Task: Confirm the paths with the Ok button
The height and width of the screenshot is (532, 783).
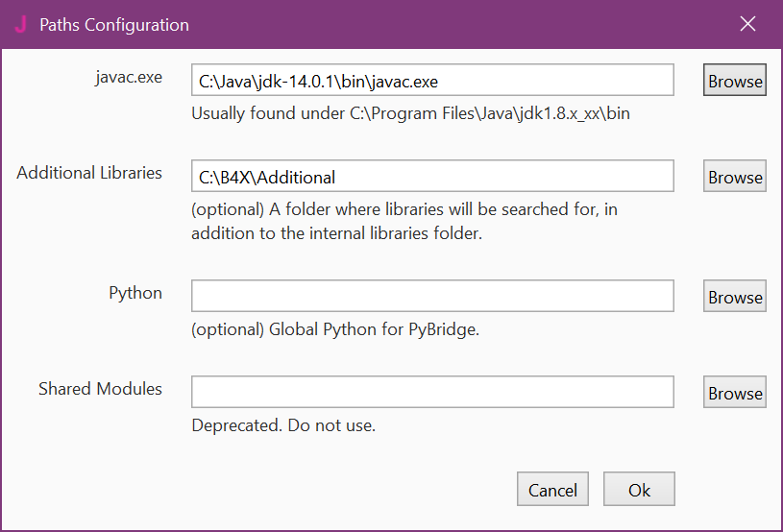Action: 639,490
